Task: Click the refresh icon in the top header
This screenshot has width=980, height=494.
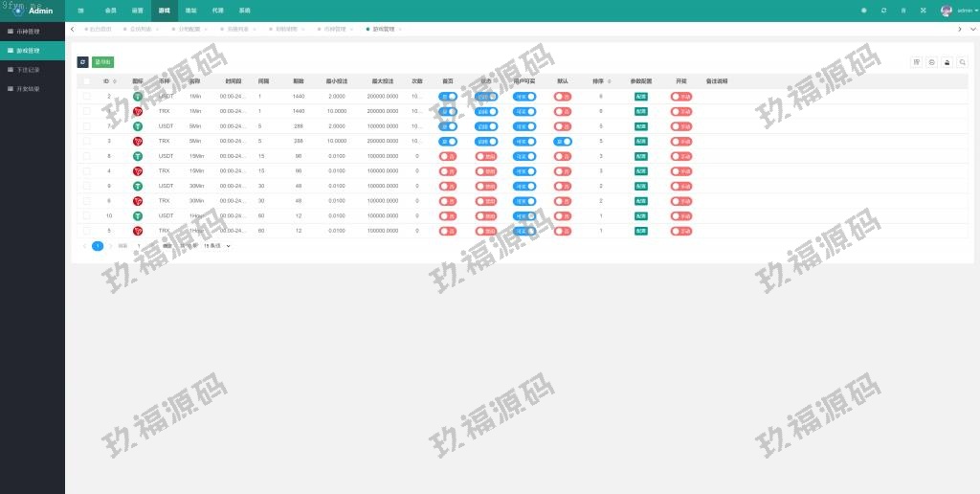Action: [883, 11]
